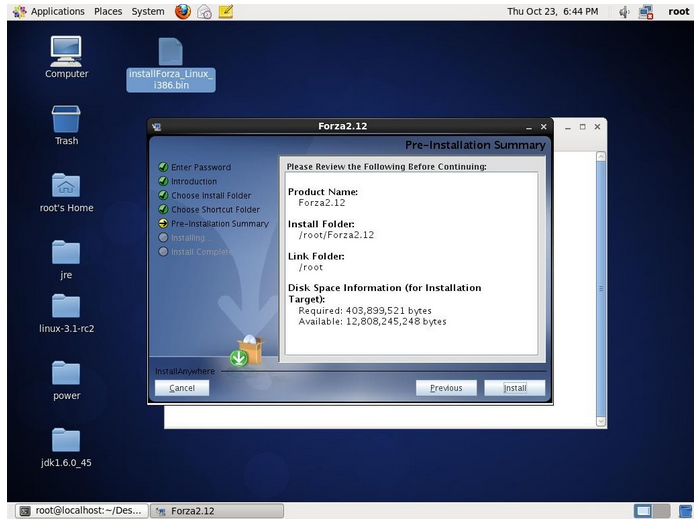Click the background window's vertical scrollbar thumb
Screen dimensions: 698x531
pos(601,289)
